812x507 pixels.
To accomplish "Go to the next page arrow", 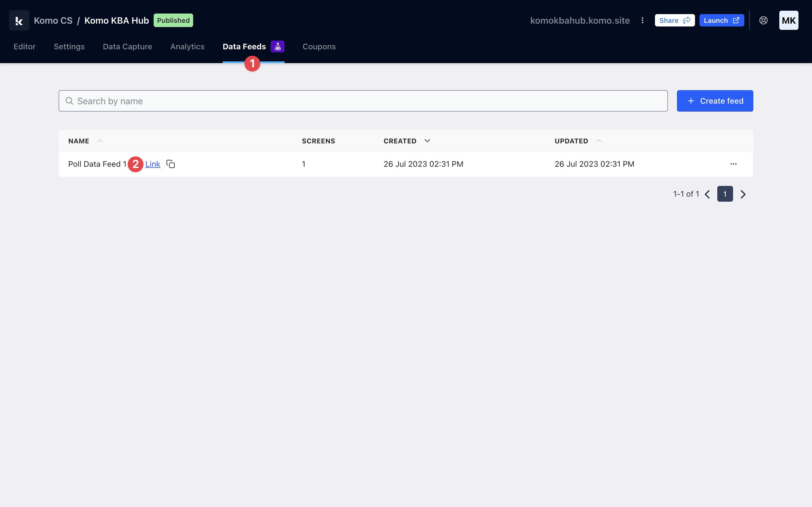I will pos(743,194).
